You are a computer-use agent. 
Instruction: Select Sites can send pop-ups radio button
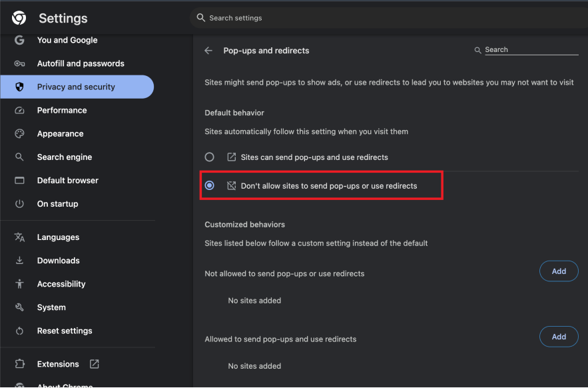point(209,157)
